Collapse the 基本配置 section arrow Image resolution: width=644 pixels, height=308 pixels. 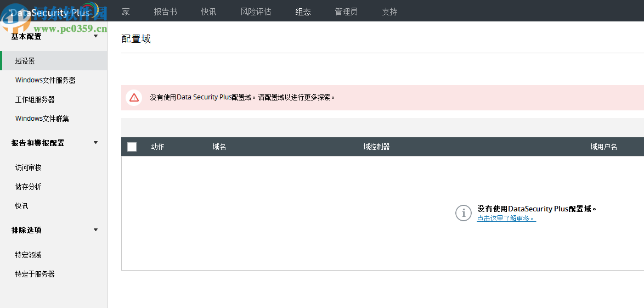pyautogui.click(x=95, y=36)
